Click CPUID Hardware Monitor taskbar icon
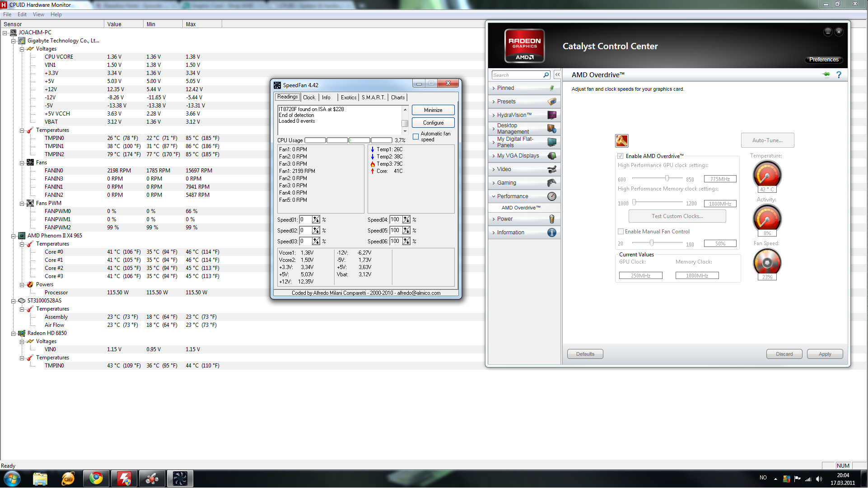 [x=124, y=479]
